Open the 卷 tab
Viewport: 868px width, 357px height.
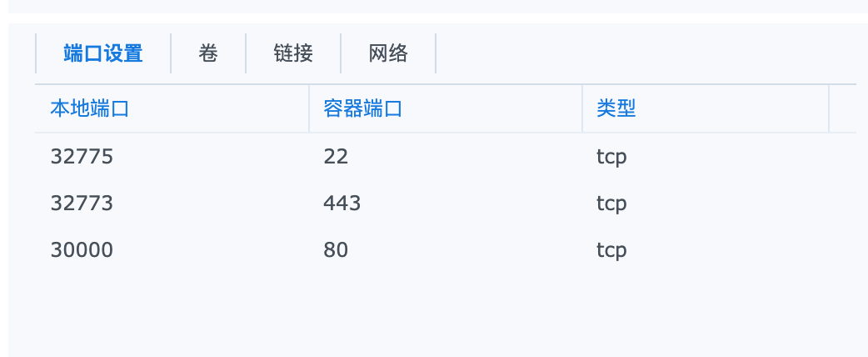click(x=208, y=54)
